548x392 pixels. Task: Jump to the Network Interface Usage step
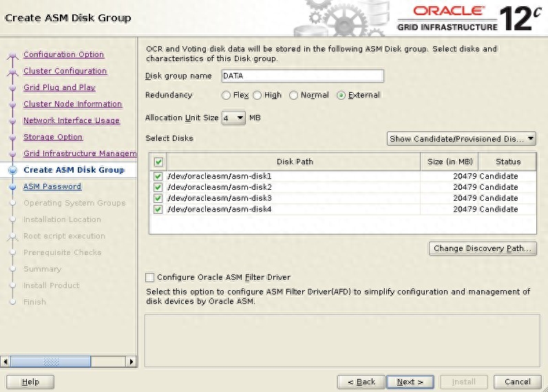[71, 120]
